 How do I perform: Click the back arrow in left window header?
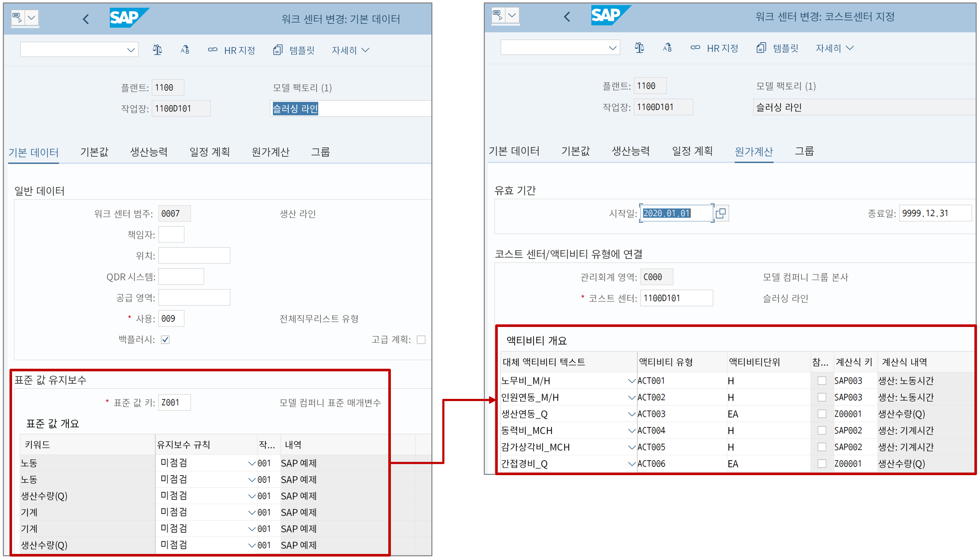(x=86, y=19)
